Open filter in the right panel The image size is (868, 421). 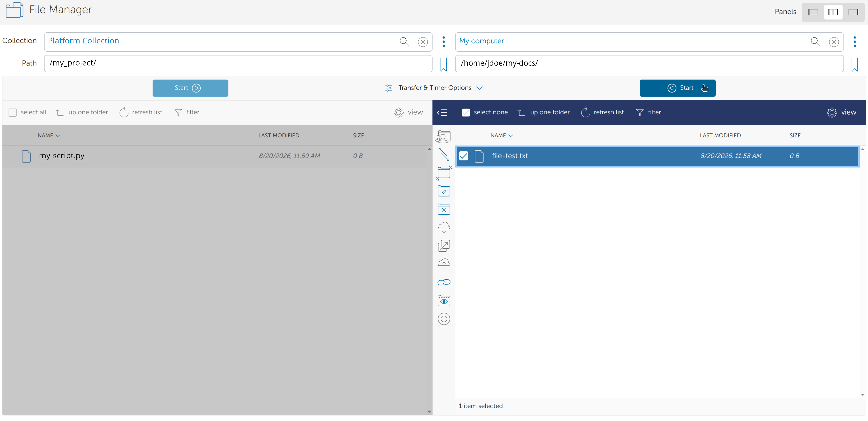[648, 112]
